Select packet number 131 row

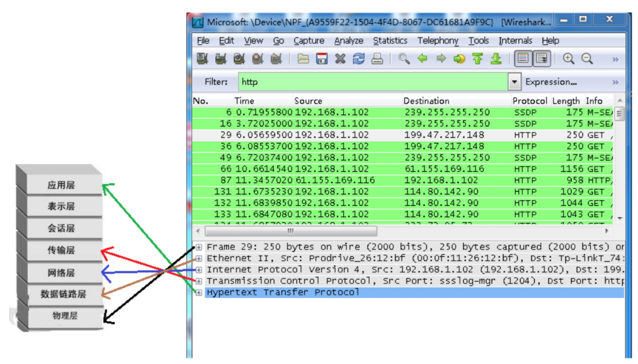click(403, 192)
